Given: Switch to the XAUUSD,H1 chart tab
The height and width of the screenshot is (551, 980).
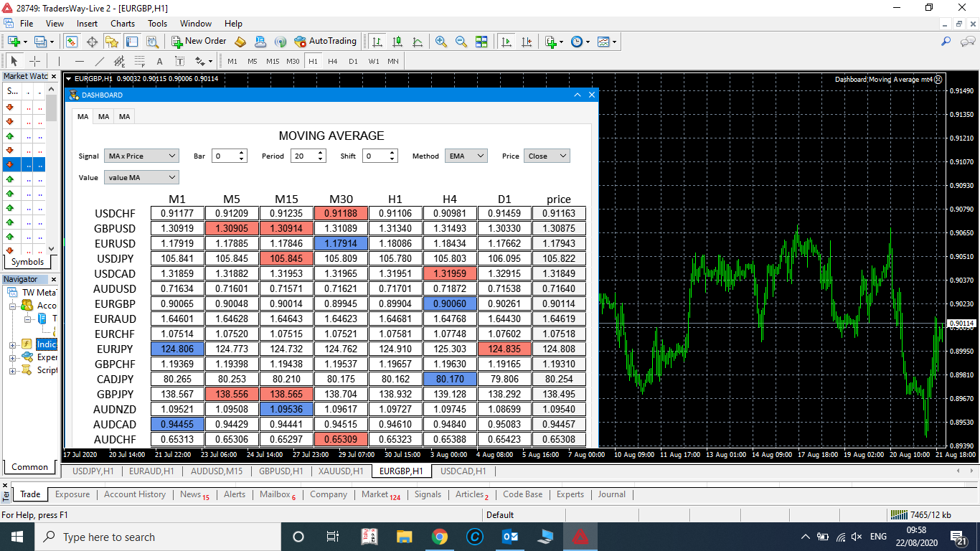Looking at the screenshot, I should [341, 471].
